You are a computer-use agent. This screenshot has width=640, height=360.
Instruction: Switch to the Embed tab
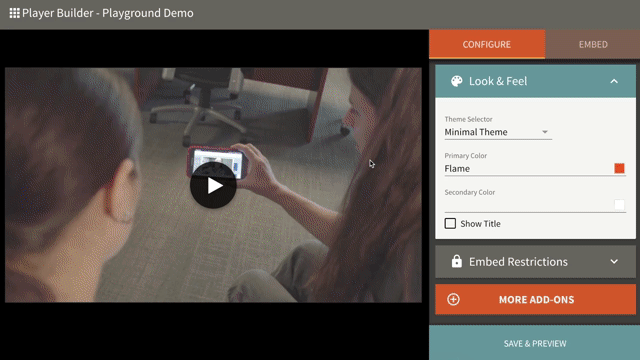[x=593, y=44]
